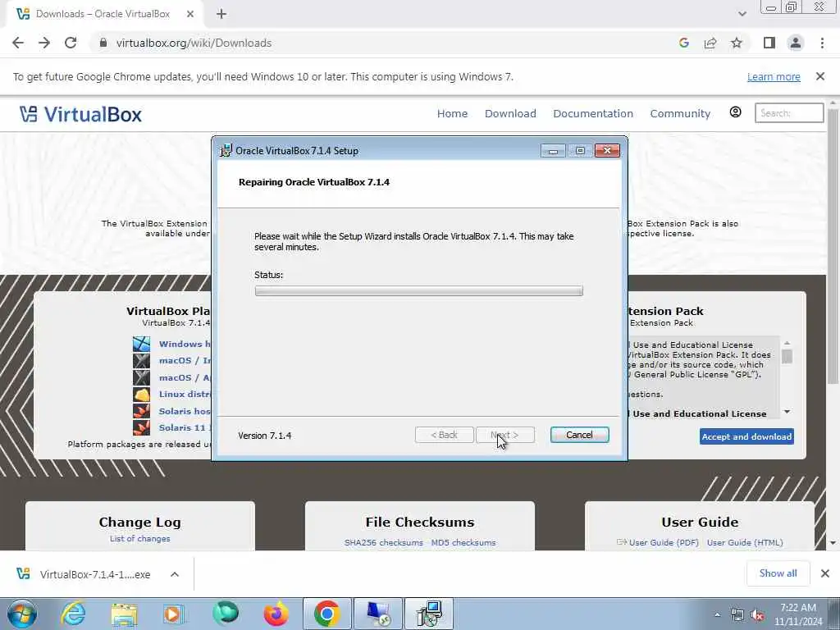
Task: Click the disabled Next button in Setup
Action: click(504, 435)
